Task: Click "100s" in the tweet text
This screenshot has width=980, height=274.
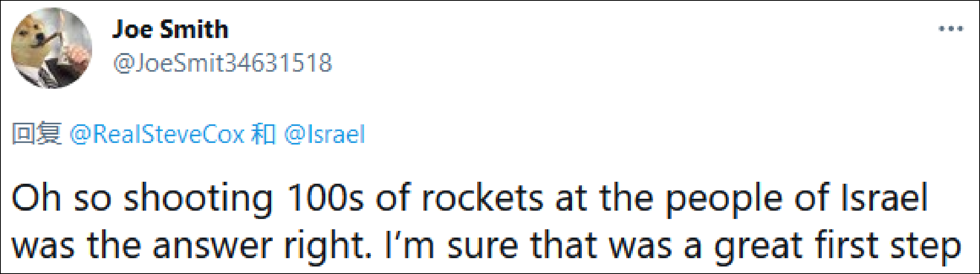Action: pos(325,198)
